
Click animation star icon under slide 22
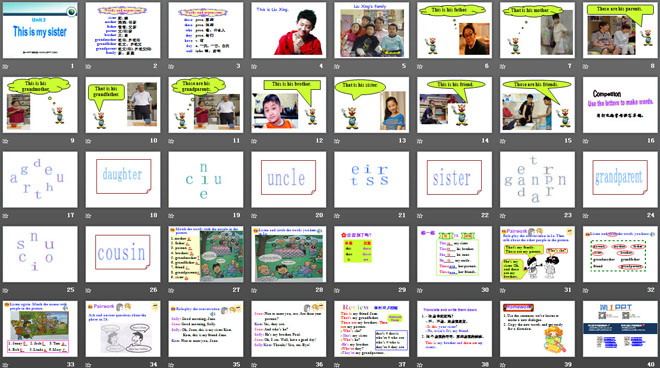pos(420,216)
